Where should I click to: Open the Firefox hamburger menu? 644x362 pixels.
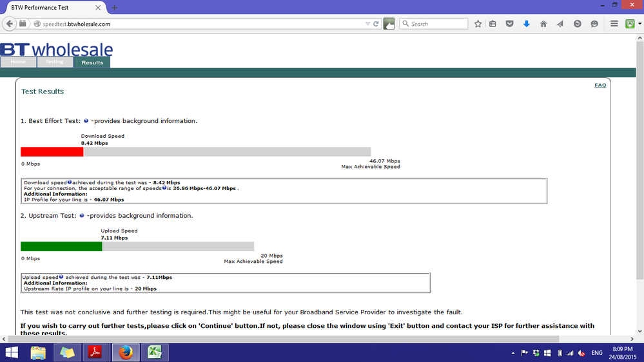click(x=614, y=24)
